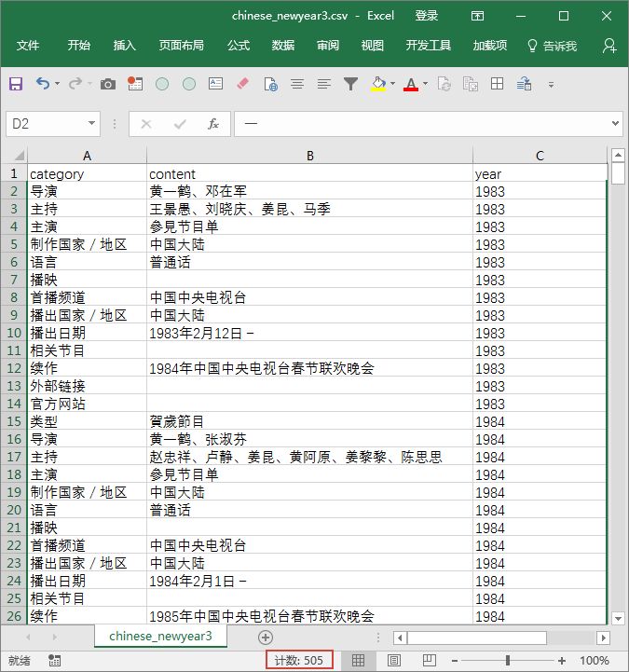This screenshot has height=672, width=629.
Task: Switch to Normal view icon
Action: pyautogui.click(x=358, y=660)
